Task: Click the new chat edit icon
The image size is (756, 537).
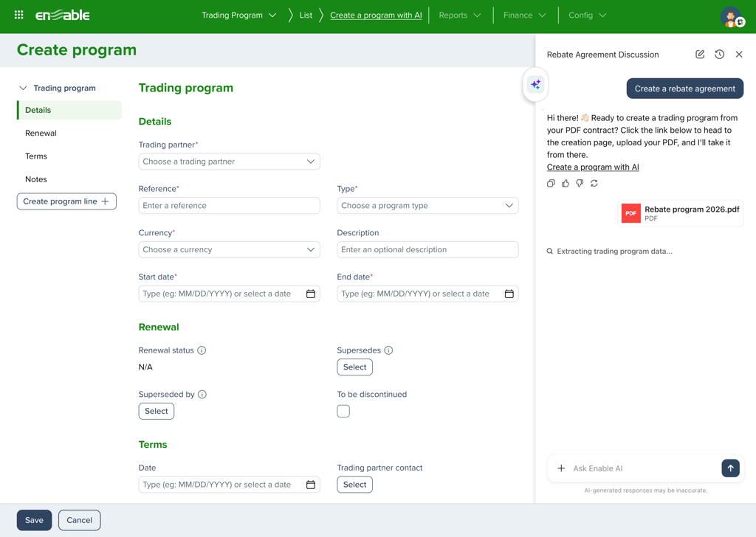Action: (700, 55)
